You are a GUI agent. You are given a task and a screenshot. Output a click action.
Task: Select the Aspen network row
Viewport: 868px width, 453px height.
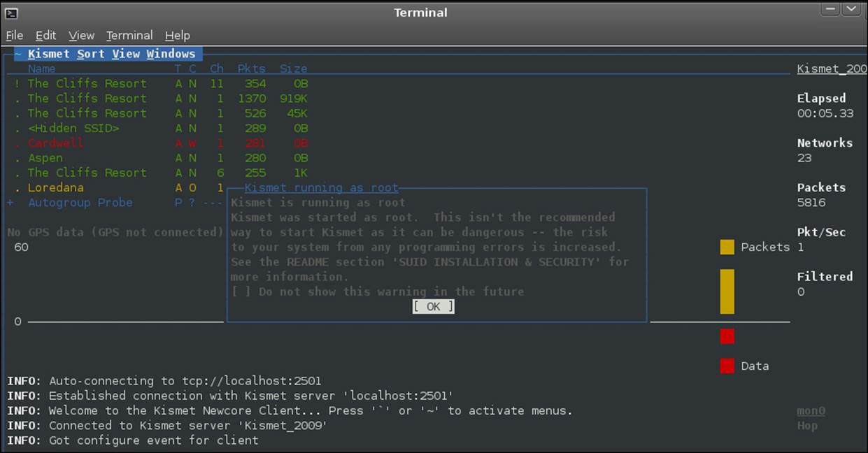pyautogui.click(x=161, y=158)
